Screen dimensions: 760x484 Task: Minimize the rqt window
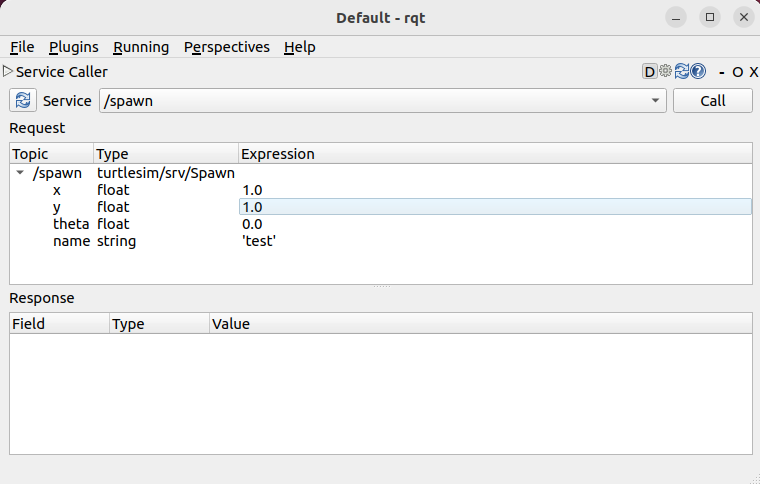click(676, 18)
